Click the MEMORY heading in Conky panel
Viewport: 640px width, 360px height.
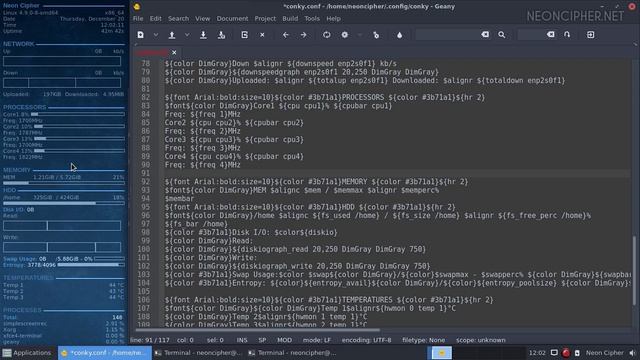click(17, 170)
